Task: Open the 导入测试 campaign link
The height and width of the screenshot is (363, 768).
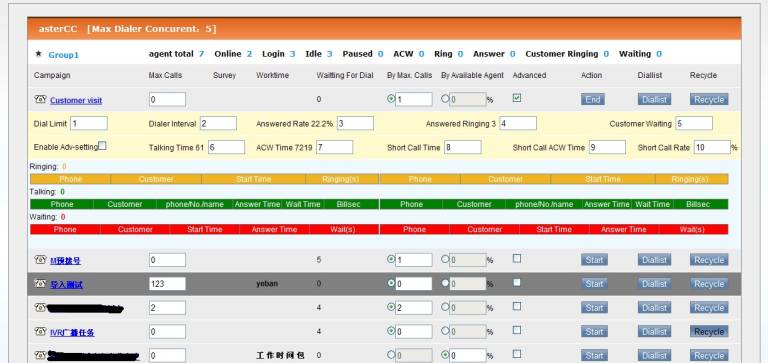Action: coord(66,285)
